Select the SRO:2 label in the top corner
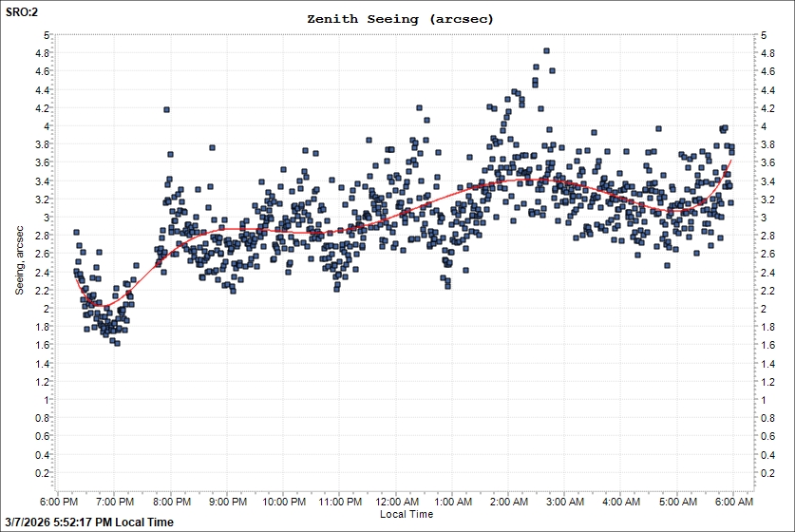Screen dimensions: 795x532 (x=23, y=14)
